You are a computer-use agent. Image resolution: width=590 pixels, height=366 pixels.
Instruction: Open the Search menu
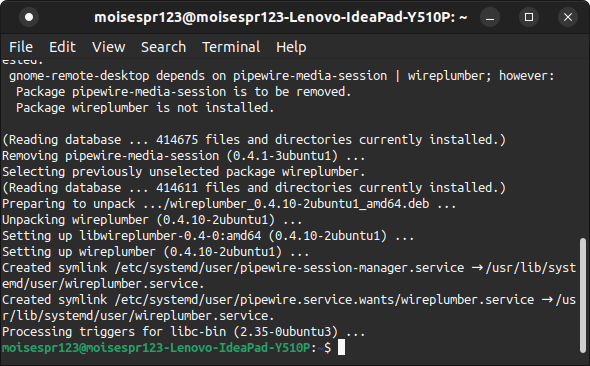163,47
